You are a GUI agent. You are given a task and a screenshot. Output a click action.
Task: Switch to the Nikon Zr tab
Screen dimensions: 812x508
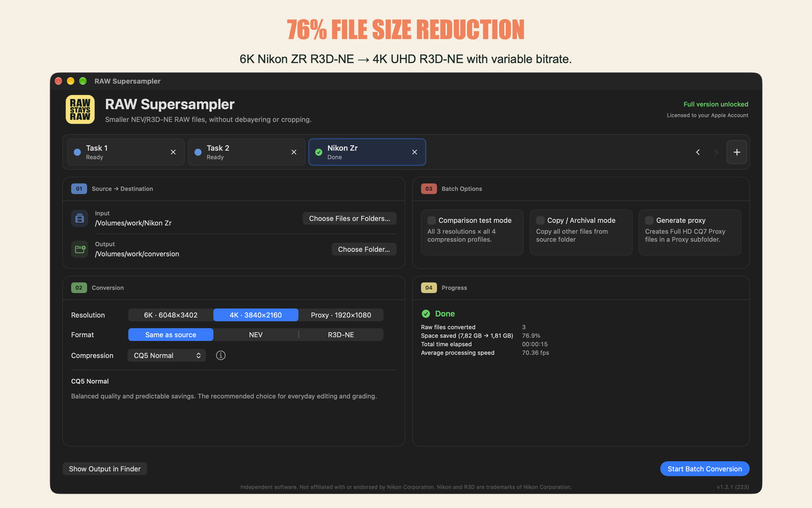click(367, 152)
